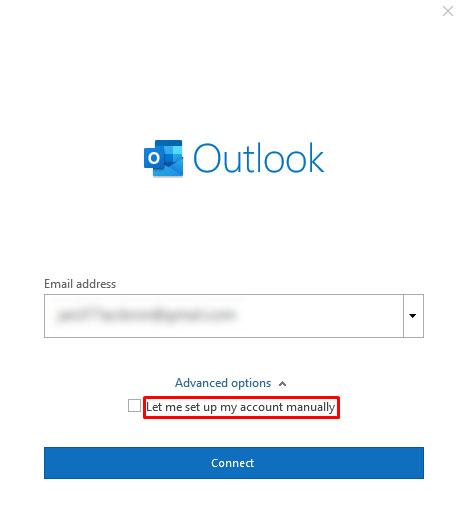
Task: Enable manual setup via the empty checkbox square
Action: point(134,405)
